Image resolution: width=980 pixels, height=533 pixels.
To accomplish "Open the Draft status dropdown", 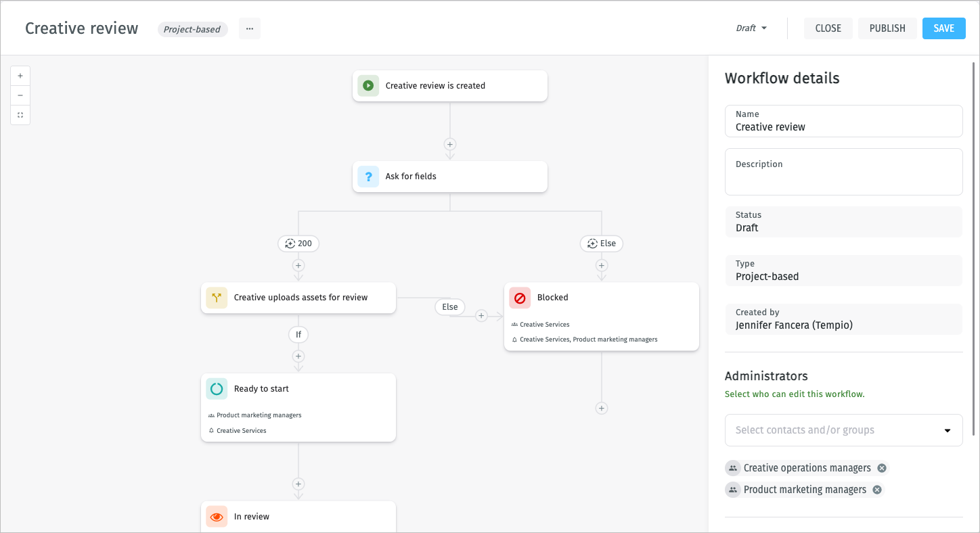I will point(751,28).
